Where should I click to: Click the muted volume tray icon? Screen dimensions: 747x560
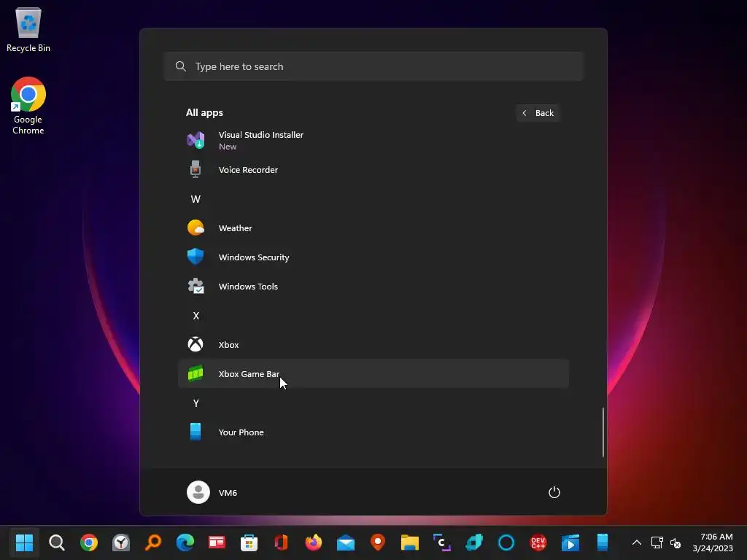675,542
